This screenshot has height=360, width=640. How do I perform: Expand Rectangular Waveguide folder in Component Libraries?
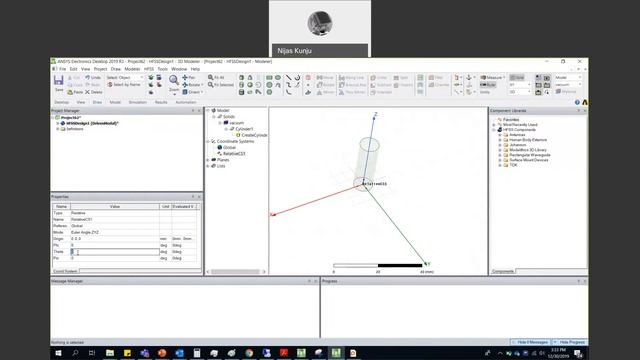click(500, 155)
